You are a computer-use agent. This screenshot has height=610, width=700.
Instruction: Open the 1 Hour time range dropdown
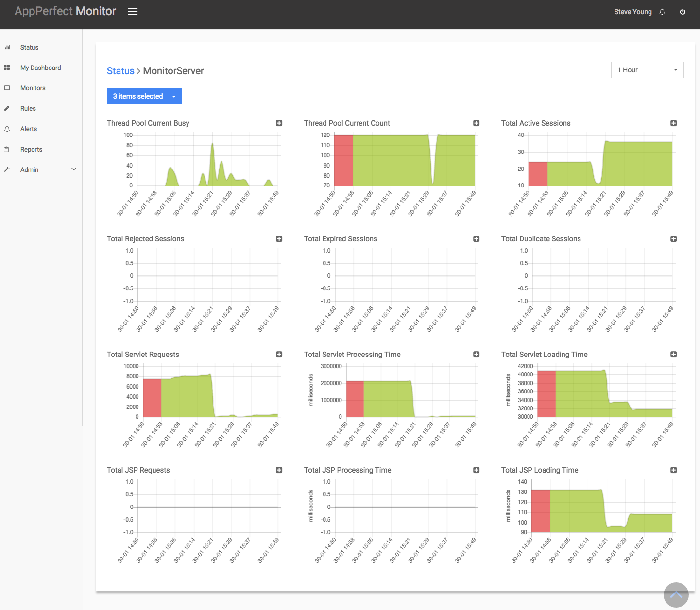[647, 70]
